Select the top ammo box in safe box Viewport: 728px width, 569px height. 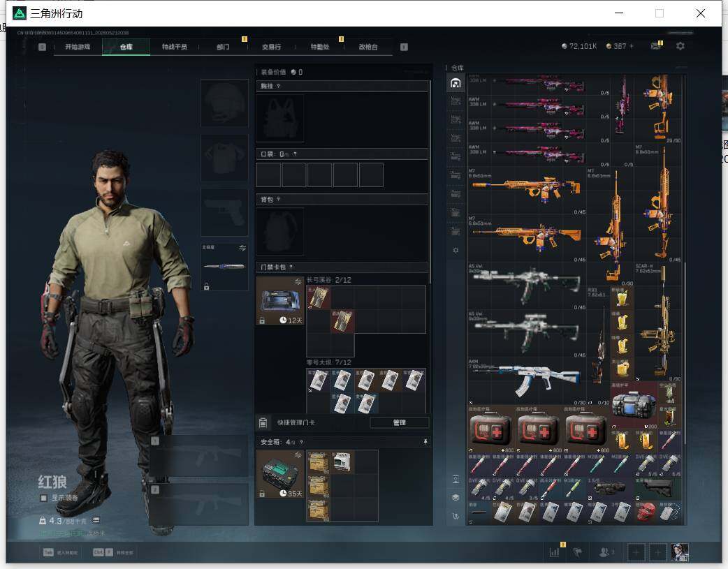coord(319,461)
